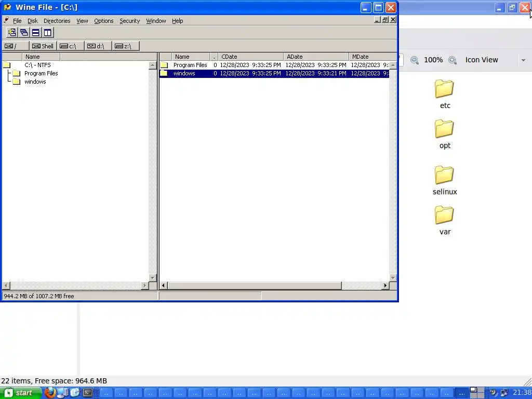Viewport: 532px width, 399px height.
Task: Click right arrow of right pane horizontal scrollbar
Action: tap(385, 286)
